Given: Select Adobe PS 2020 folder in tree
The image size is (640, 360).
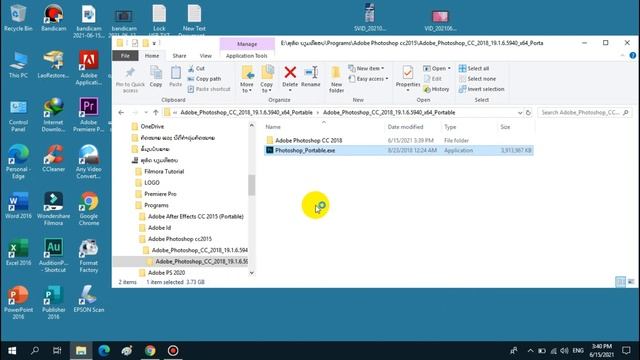Looking at the screenshot, I should (166, 273).
